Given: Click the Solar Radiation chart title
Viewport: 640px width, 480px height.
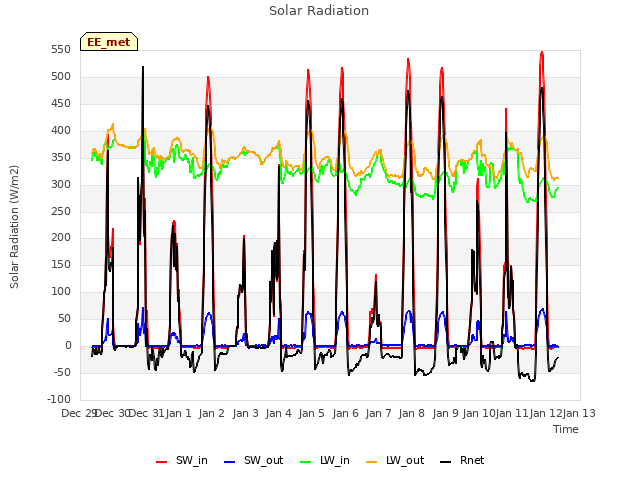Looking at the screenshot, I should pos(319,11).
